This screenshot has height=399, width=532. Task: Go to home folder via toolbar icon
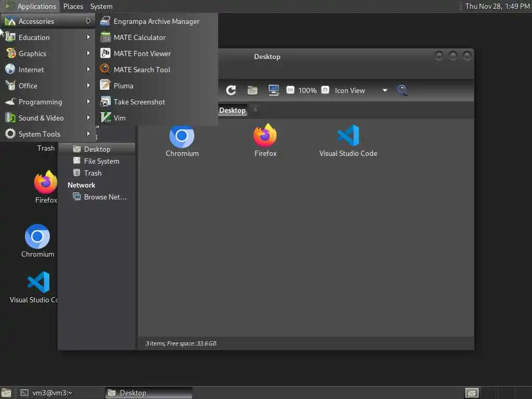click(x=252, y=90)
